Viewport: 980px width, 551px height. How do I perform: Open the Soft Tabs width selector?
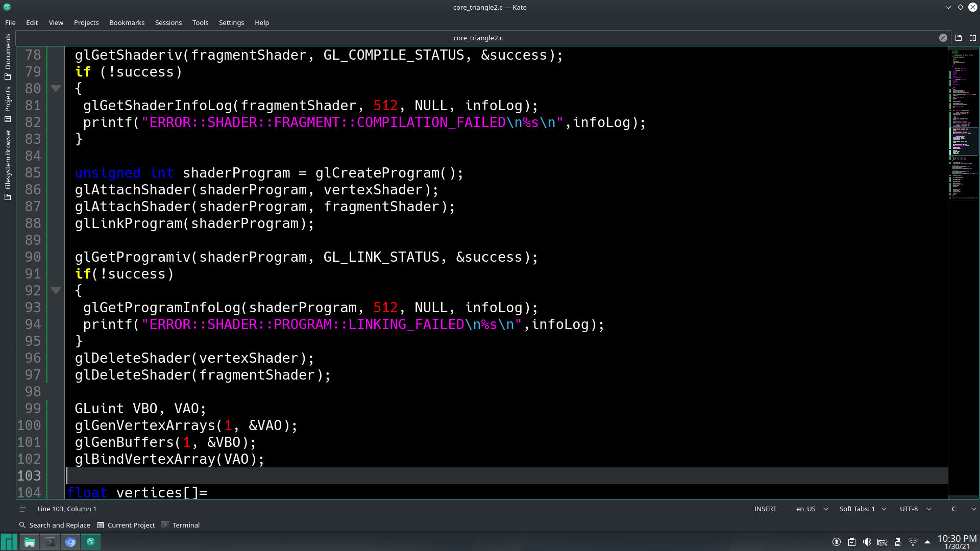coord(863,509)
